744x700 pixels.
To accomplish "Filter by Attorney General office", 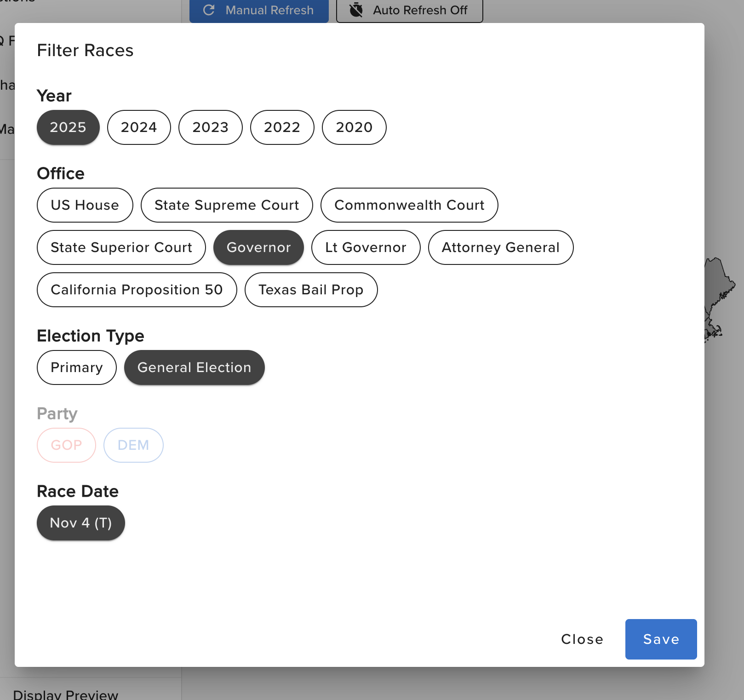I will (500, 247).
